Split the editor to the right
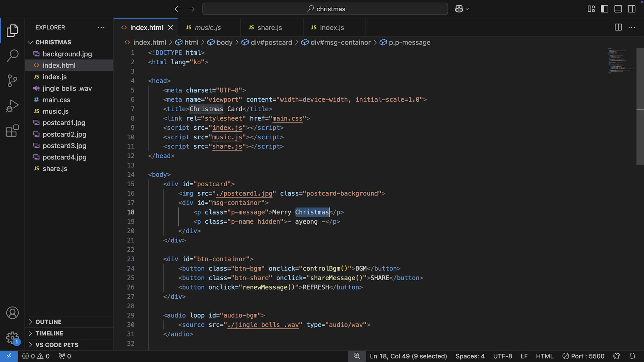This screenshot has width=644, height=362. point(618,27)
